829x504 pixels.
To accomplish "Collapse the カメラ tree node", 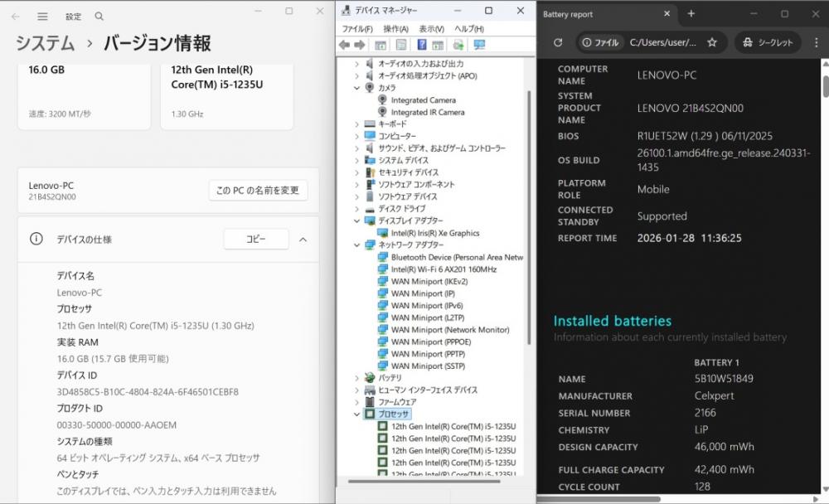I will tap(357, 88).
